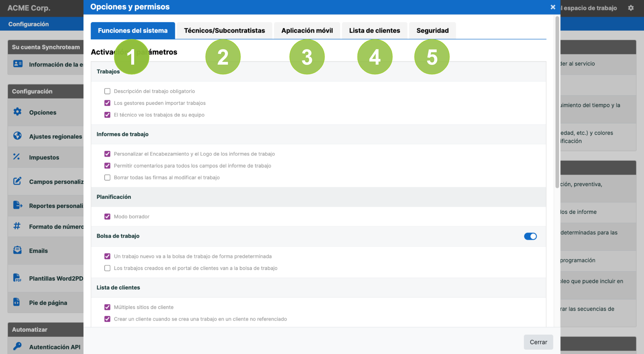Click ACME Corp. logo text
Screen dimensions: 644x354
[29, 8]
